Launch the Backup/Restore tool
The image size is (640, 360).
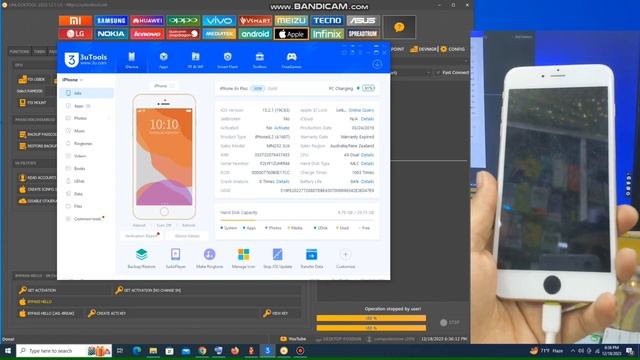[141, 258]
